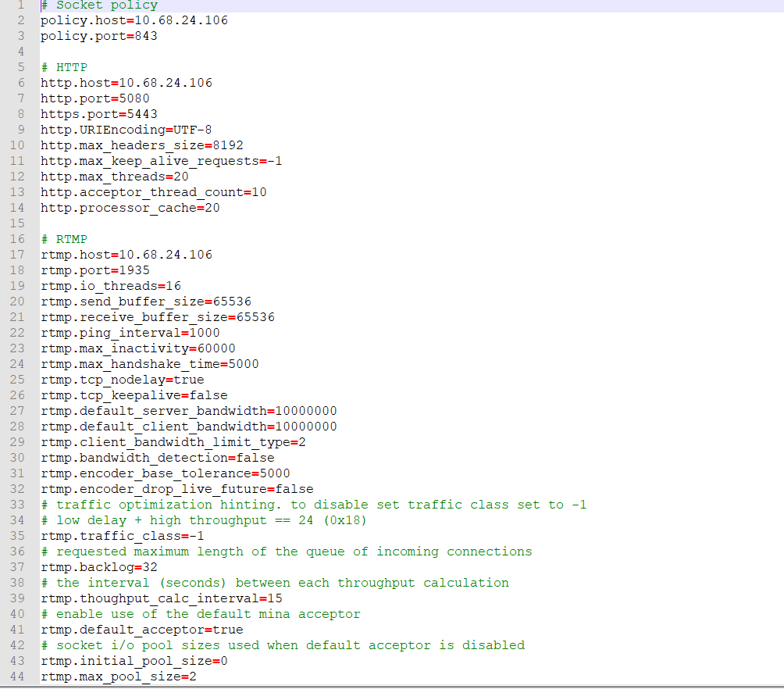Viewport: 784px width, 689px height.
Task: Click the http.max_keep_alive_requests=-1 line
Action: click(162, 161)
